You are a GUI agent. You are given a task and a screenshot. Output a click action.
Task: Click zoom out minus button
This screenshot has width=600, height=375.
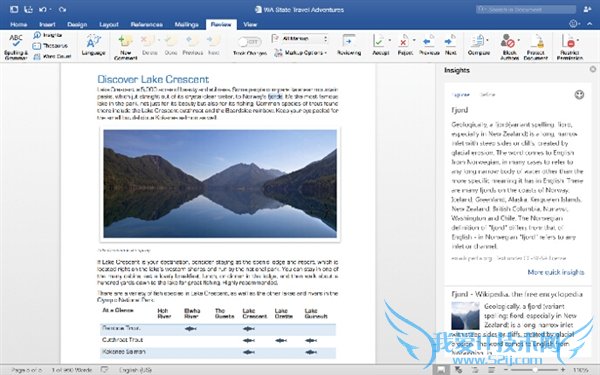point(505,370)
